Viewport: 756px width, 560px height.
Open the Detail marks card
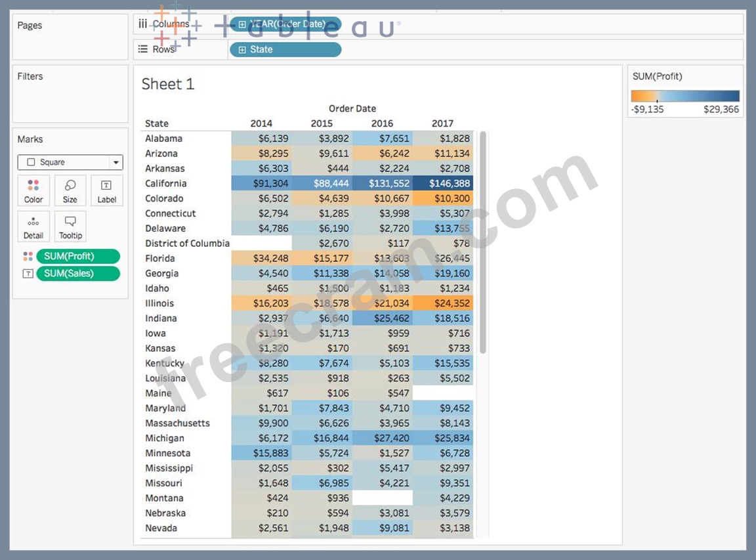[33, 226]
